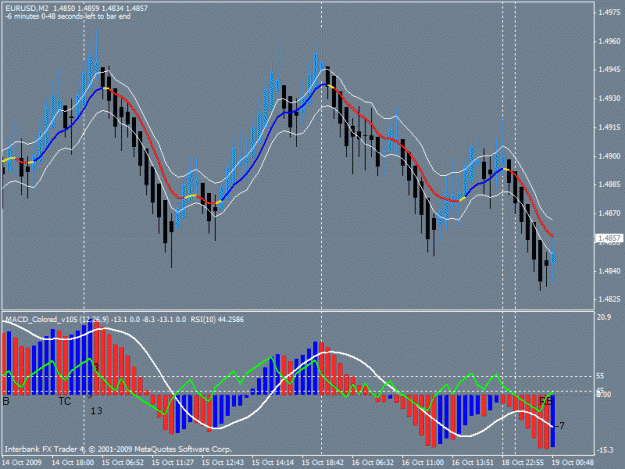Select the 1.4840 price axis label

[x=609, y=271]
